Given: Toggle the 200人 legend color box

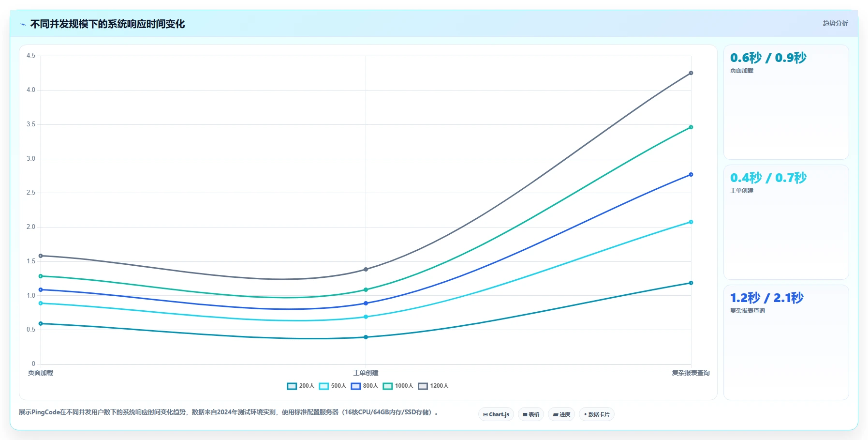Looking at the screenshot, I should 292,386.
